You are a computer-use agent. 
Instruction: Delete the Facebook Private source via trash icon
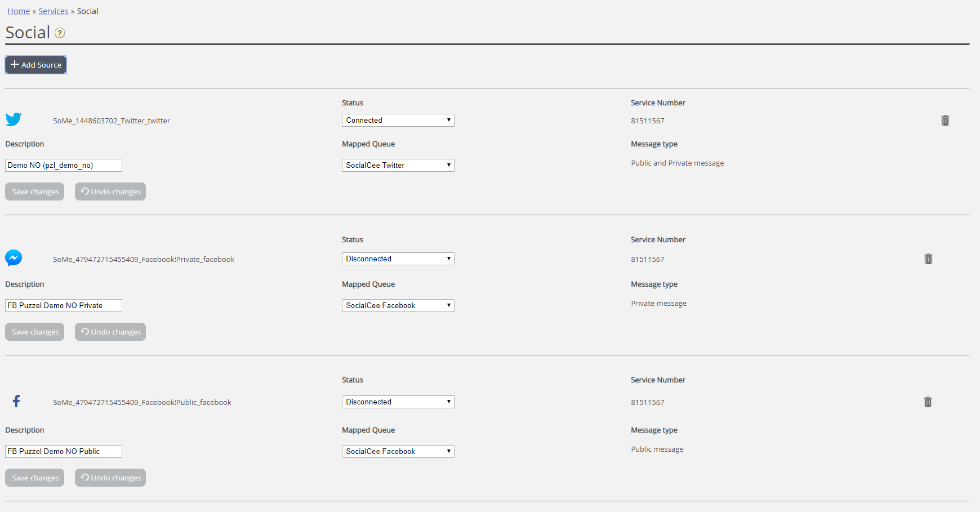coord(928,259)
